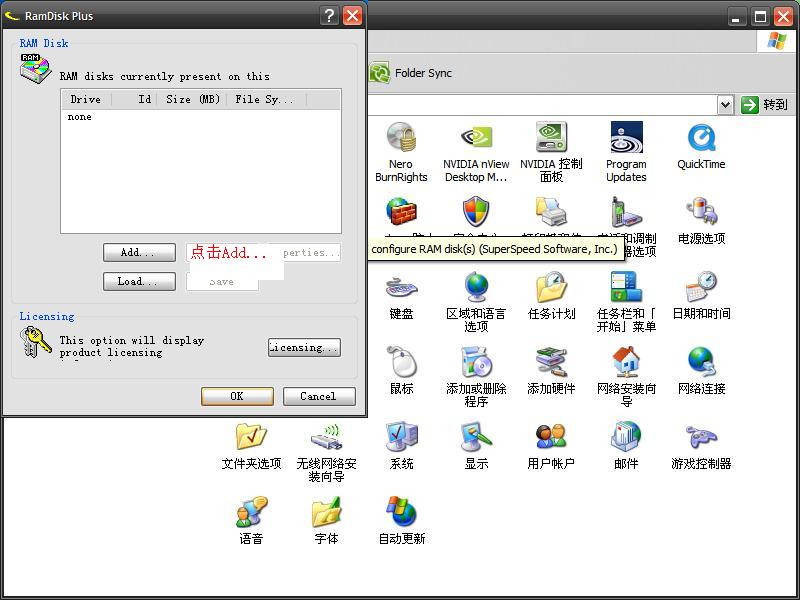The width and height of the screenshot is (800, 600).
Task: Sort by the Drive column header
Action: (86, 99)
